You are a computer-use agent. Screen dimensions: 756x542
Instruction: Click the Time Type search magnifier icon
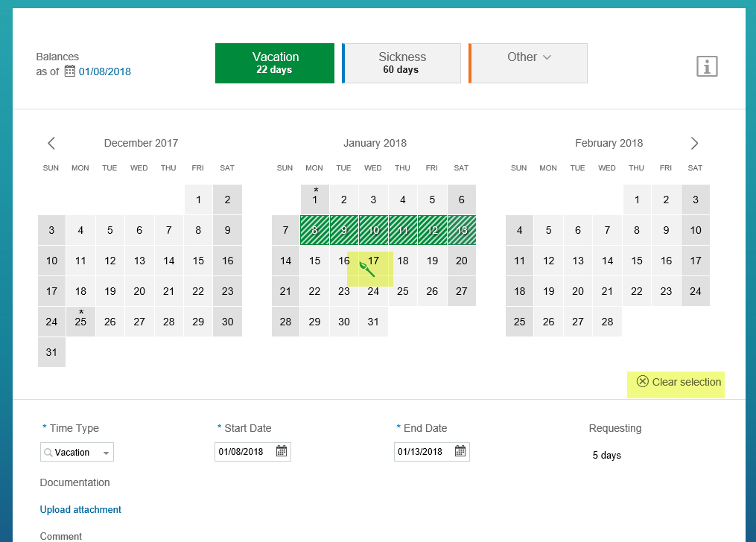click(x=48, y=453)
